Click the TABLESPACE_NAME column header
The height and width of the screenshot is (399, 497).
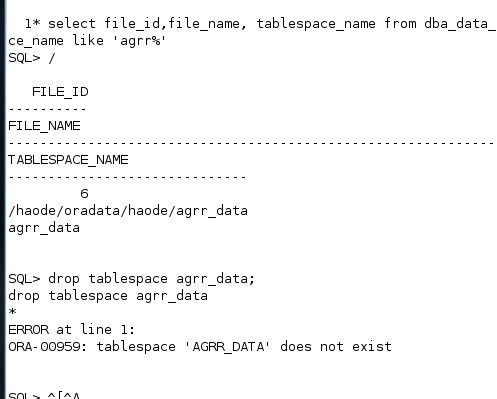point(68,160)
